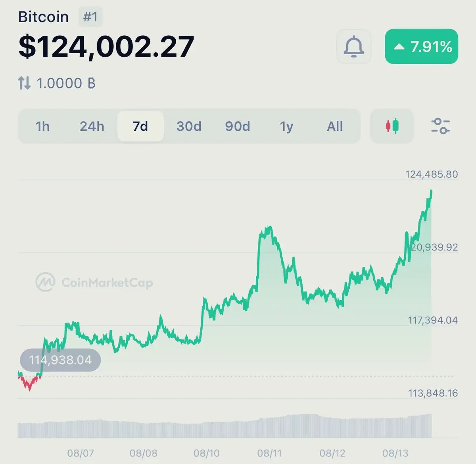
Task: Tap the 114,938.04 opening price label
Action: pyautogui.click(x=60, y=360)
